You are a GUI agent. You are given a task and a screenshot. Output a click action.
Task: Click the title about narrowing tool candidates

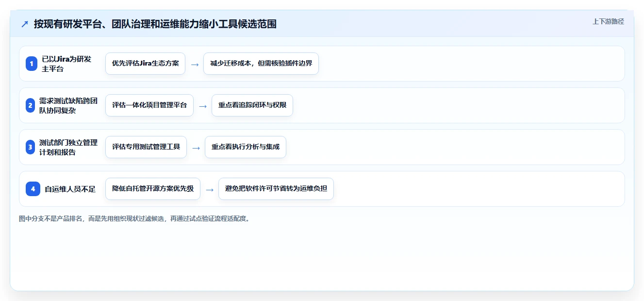[155, 24]
